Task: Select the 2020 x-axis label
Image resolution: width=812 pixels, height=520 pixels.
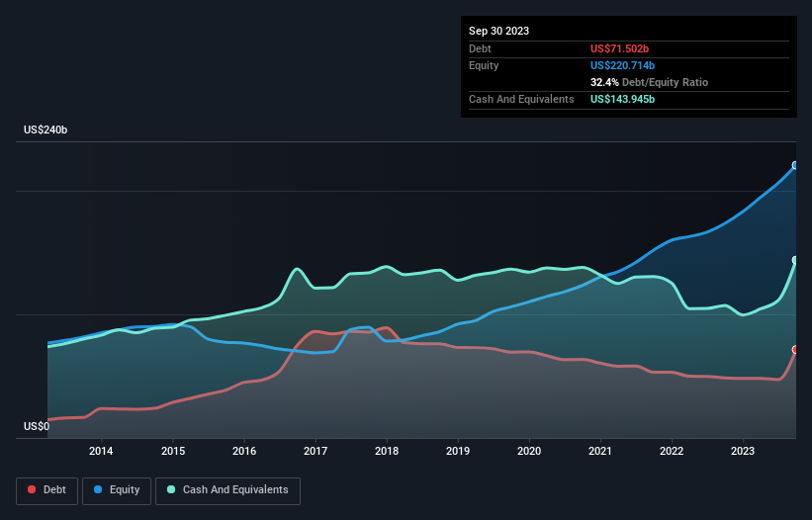Action: (x=529, y=451)
